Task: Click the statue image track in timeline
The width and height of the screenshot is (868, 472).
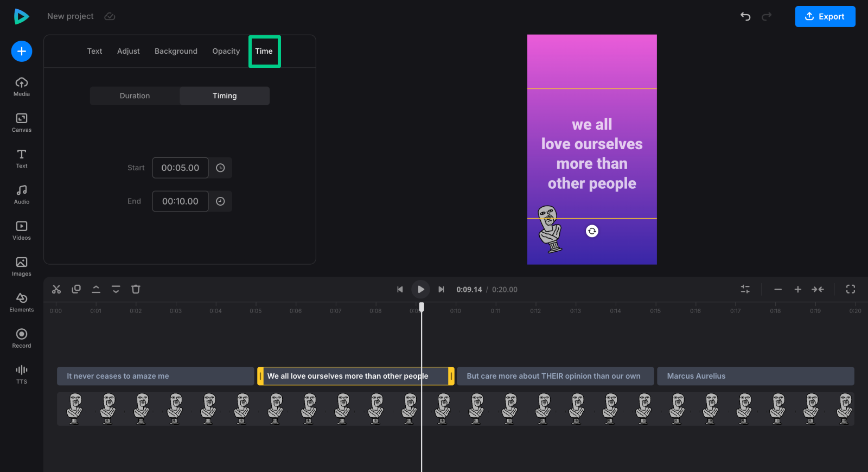Action: [x=456, y=409]
